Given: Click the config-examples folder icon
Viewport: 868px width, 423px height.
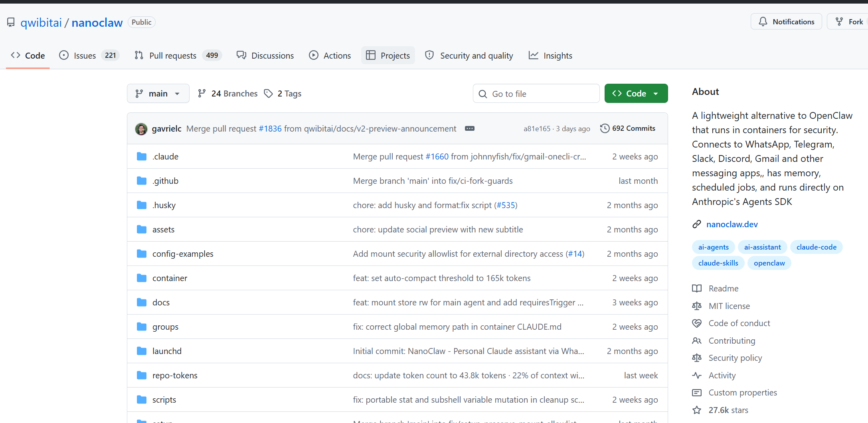Looking at the screenshot, I should pos(142,254).
